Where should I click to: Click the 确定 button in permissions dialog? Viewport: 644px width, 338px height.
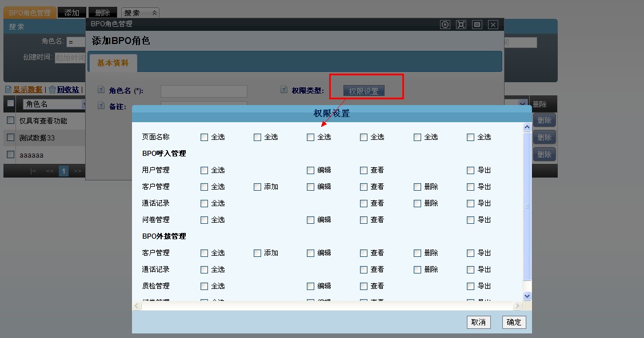(x=514, y=322)
